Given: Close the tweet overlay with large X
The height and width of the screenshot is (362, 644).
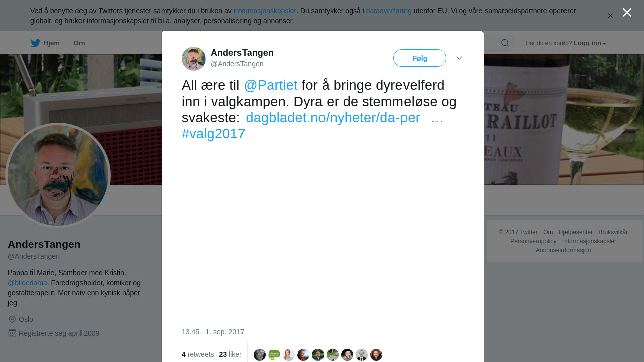Looking at the screenshot, I should pos(627,12).
